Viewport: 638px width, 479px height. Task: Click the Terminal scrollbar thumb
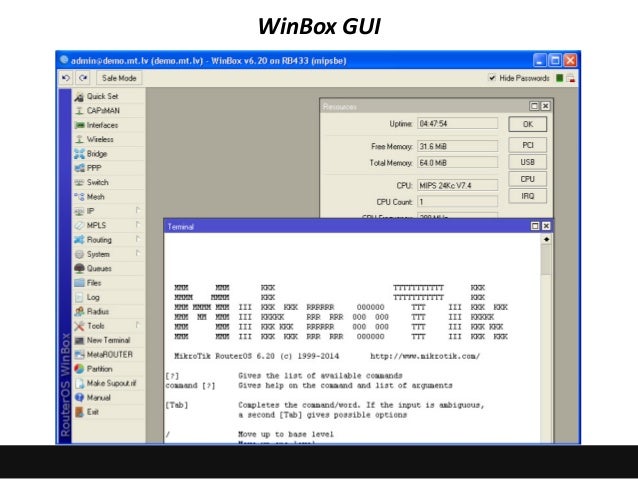point(546,260)
